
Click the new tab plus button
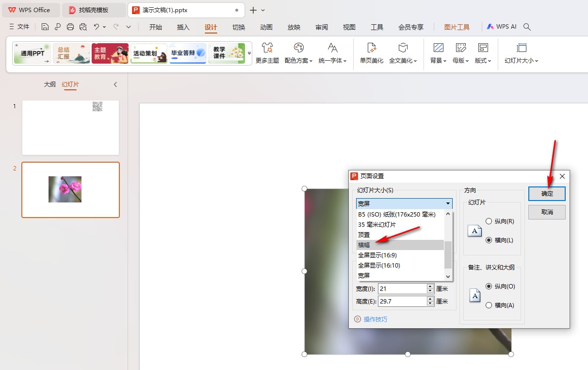click(253, 10)
